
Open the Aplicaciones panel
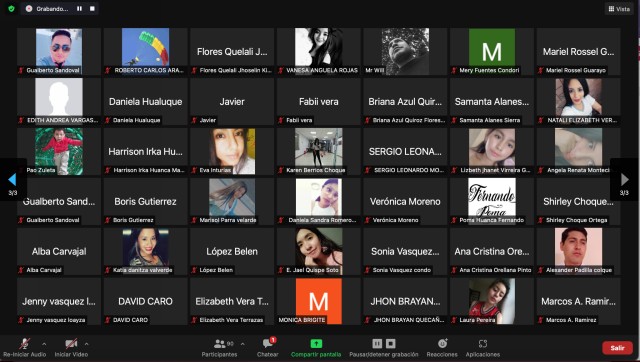click(x=483, y=347)
